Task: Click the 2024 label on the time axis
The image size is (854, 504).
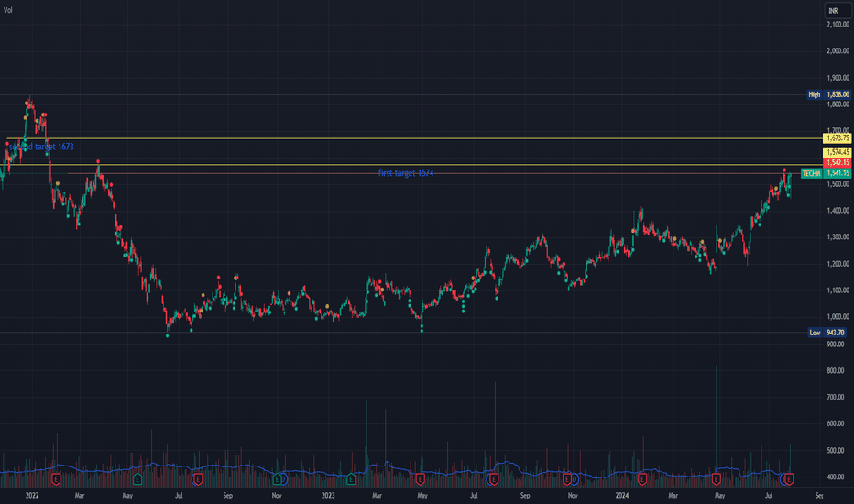Action: point(622,495)
